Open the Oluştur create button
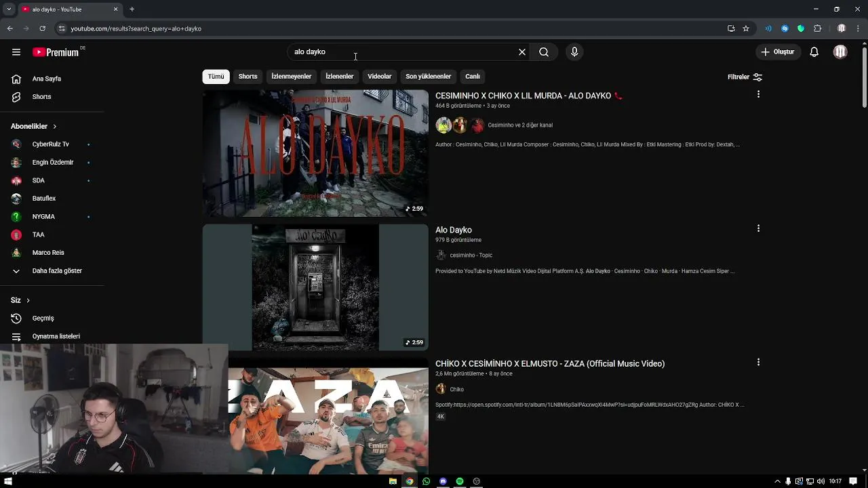This screenshot has height=488, width=868. point(777,52)
